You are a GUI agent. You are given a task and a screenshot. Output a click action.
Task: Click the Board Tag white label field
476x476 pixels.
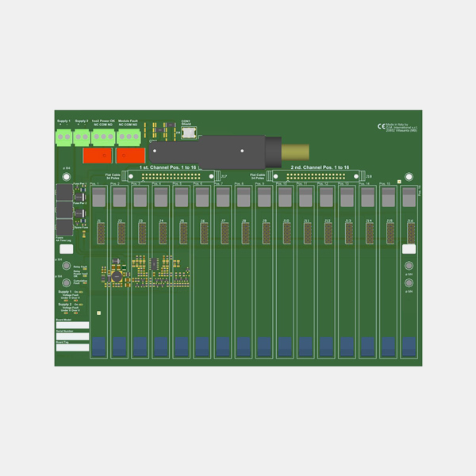point(71,347)
